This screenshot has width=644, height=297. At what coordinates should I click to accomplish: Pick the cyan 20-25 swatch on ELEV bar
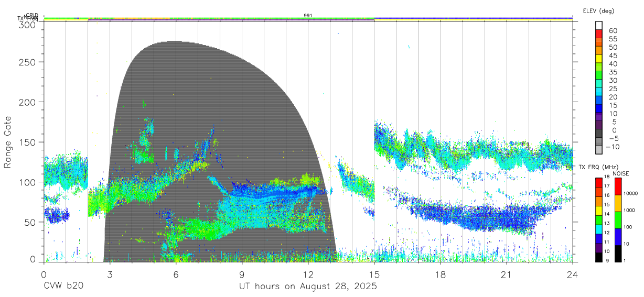click(599, 92)
